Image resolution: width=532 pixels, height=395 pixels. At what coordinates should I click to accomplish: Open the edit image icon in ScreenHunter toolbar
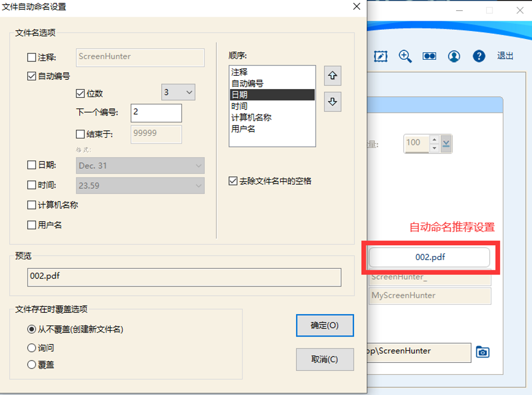[x=380, y=56]
